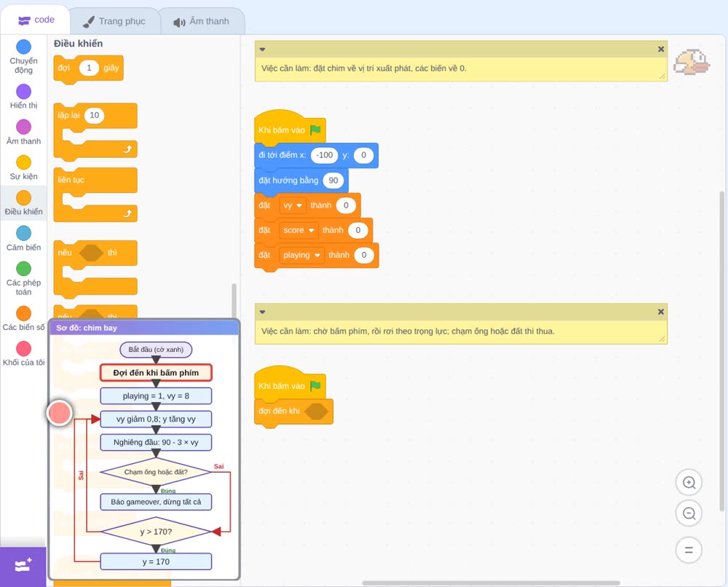The image size is (728, 587).
Task: Select the Điều khiển block category
Action: click(23, 203)
